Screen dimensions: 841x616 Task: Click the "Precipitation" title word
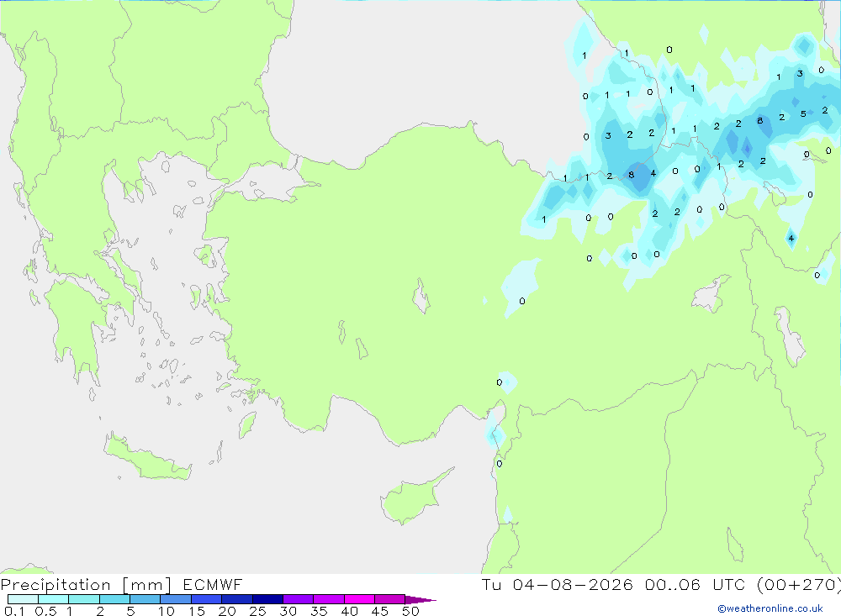pos(56,585)
